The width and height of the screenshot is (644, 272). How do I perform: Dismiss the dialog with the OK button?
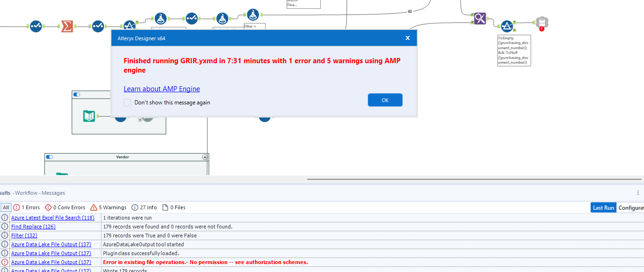tap(385, 100)
